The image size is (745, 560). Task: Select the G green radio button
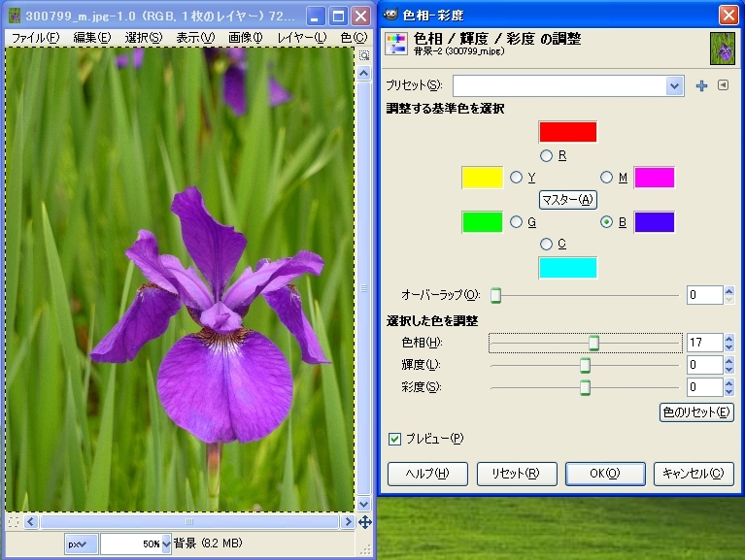pos(516,221)
